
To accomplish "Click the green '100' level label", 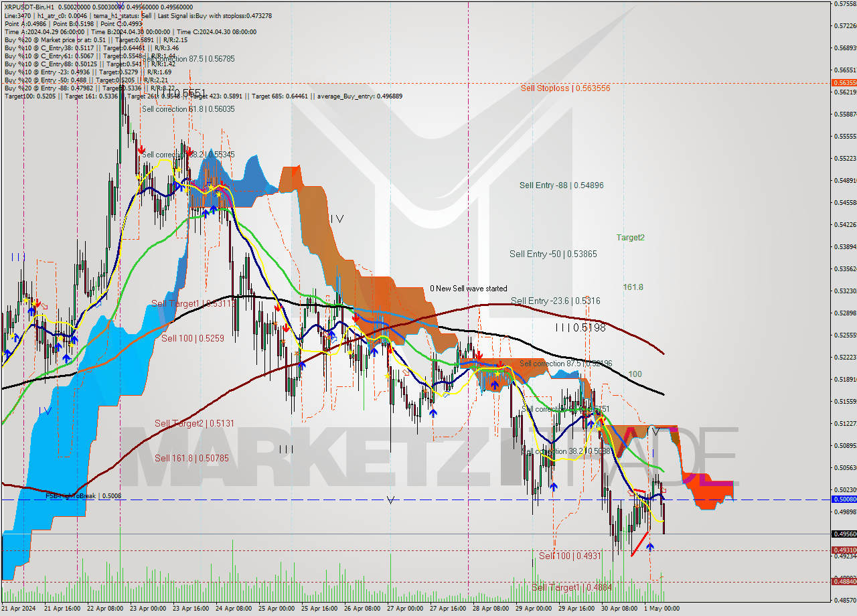I will (635, 374).
